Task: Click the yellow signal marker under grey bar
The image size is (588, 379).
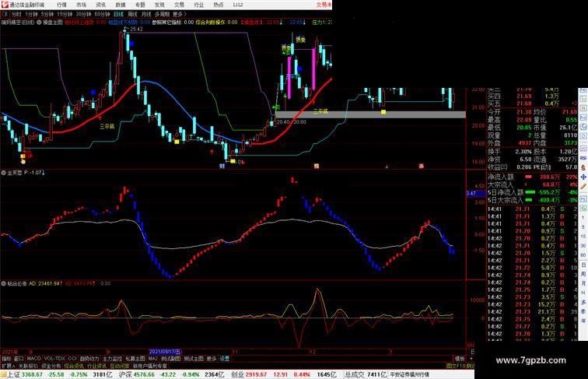Action: click(x=383, y=112)
